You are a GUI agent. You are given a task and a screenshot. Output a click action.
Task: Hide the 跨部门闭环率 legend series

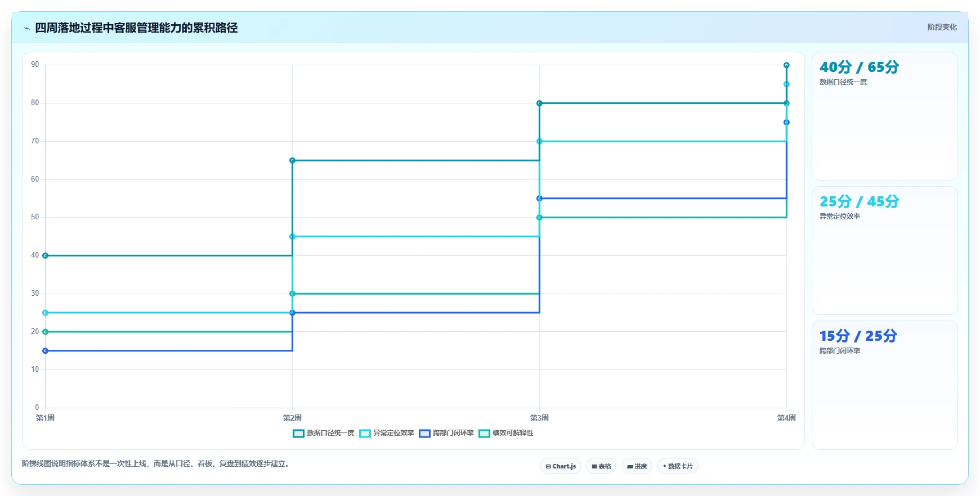pyautogui.click(x=446, y=433)
